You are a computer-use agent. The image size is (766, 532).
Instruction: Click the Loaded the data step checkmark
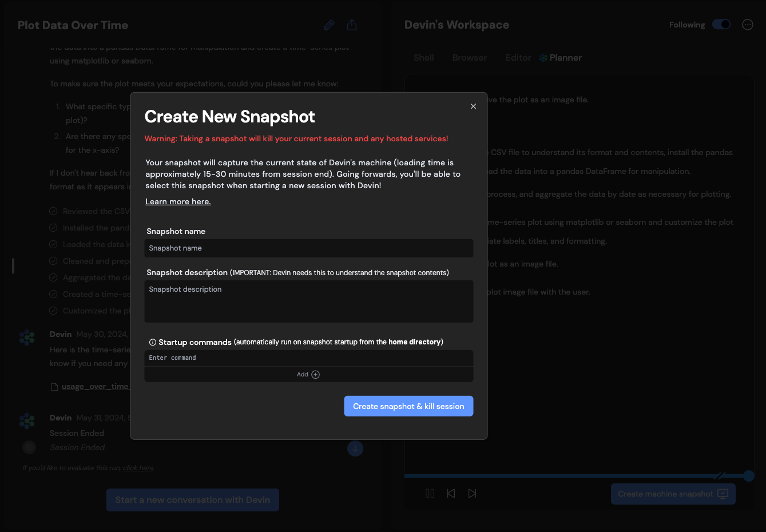tap(53, 244)
